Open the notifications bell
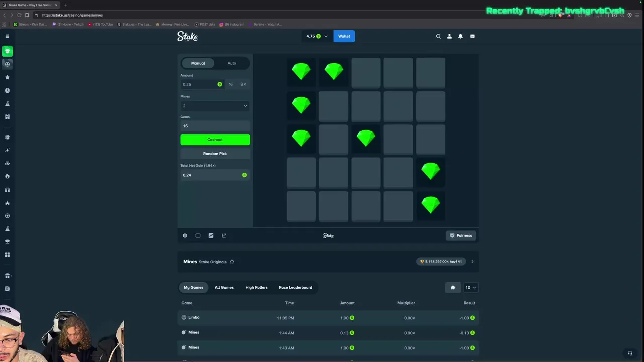This screenshot has height=362, width=644. click(460, 36)
